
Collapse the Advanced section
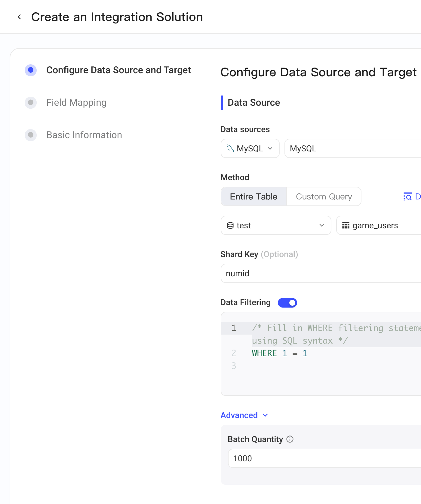pos(244,415)
